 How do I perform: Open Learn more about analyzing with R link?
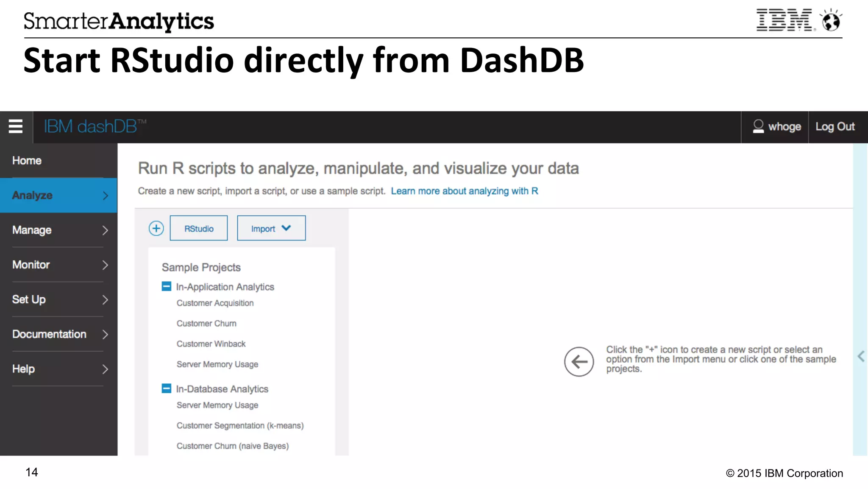click(x=465, y=191)
